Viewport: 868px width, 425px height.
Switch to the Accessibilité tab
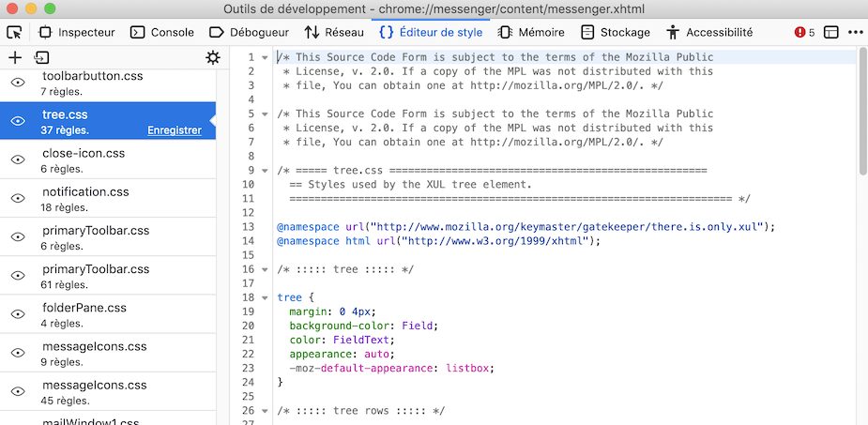pos(709,33)
